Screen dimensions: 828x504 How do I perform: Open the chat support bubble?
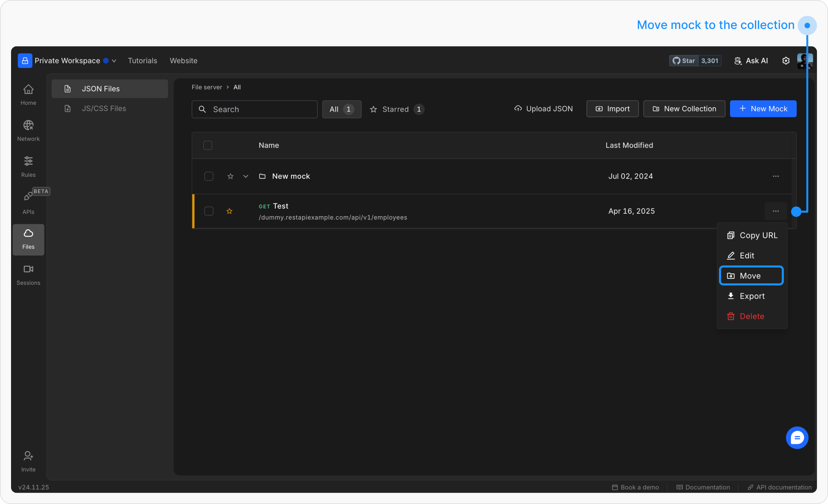(x=797, y=438)
